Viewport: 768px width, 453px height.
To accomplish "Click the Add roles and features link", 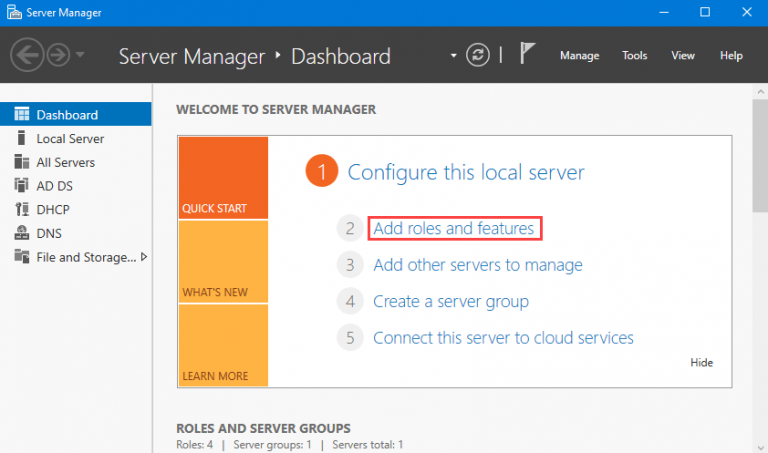I will (454, 229).
